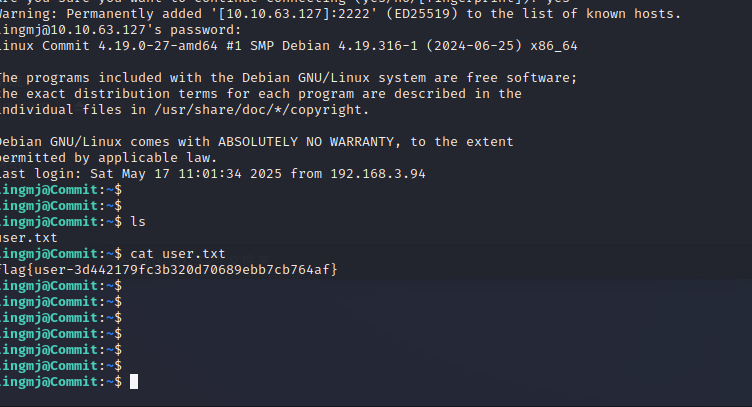Click the flag{user-3d44...} output line

[x=168, y=270]
